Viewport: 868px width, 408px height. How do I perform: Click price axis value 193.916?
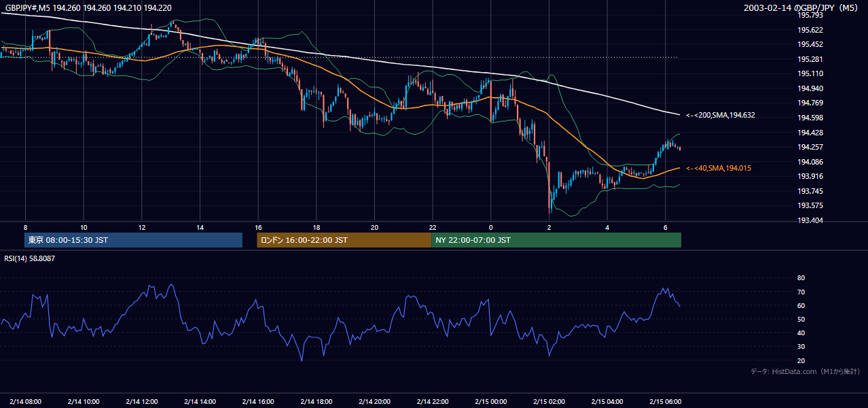810,176
